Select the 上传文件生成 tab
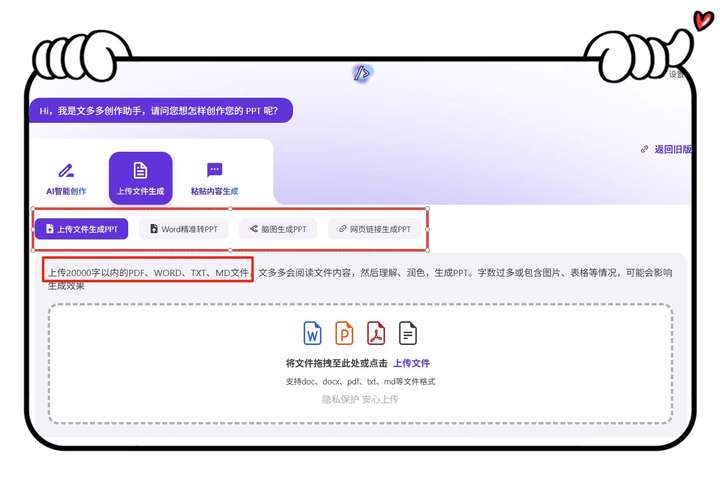This screenshot has height=489, width=720. (140, 179)
